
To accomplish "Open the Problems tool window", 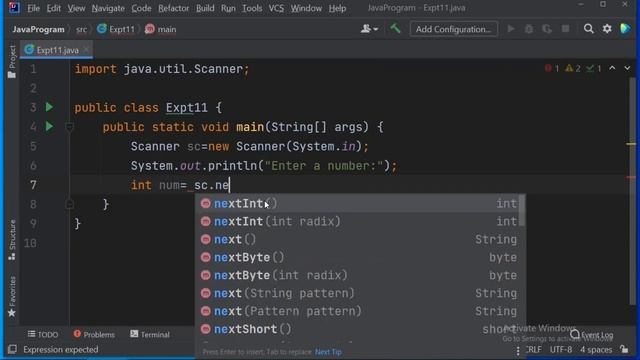I will pos(94,334).
